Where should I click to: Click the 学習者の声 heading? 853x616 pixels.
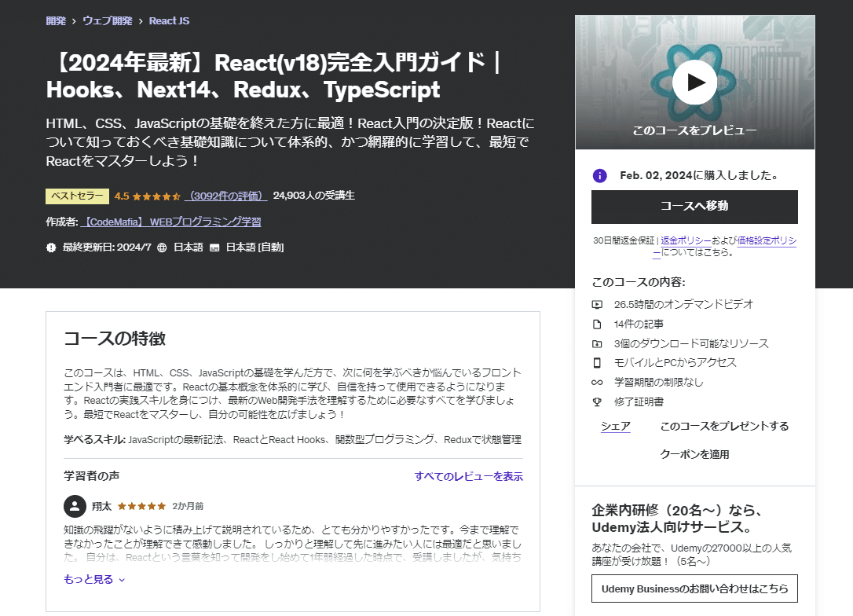pos(91,476)
